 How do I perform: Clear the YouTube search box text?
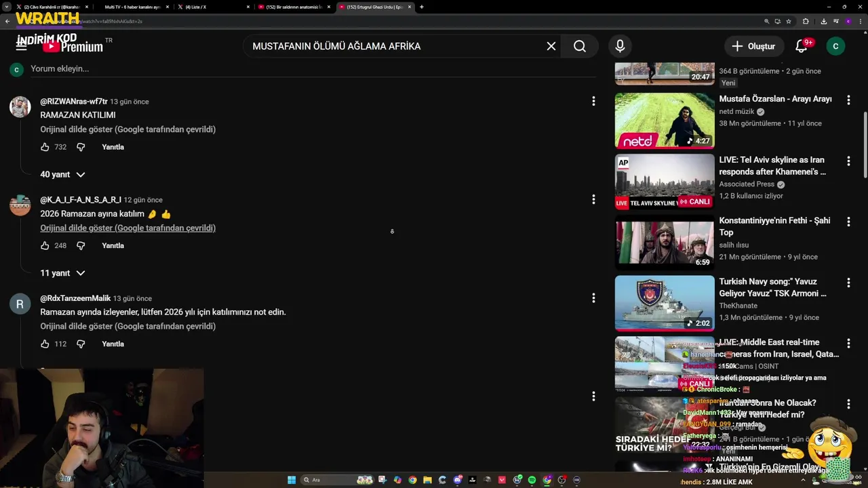(x=551, y=46)
